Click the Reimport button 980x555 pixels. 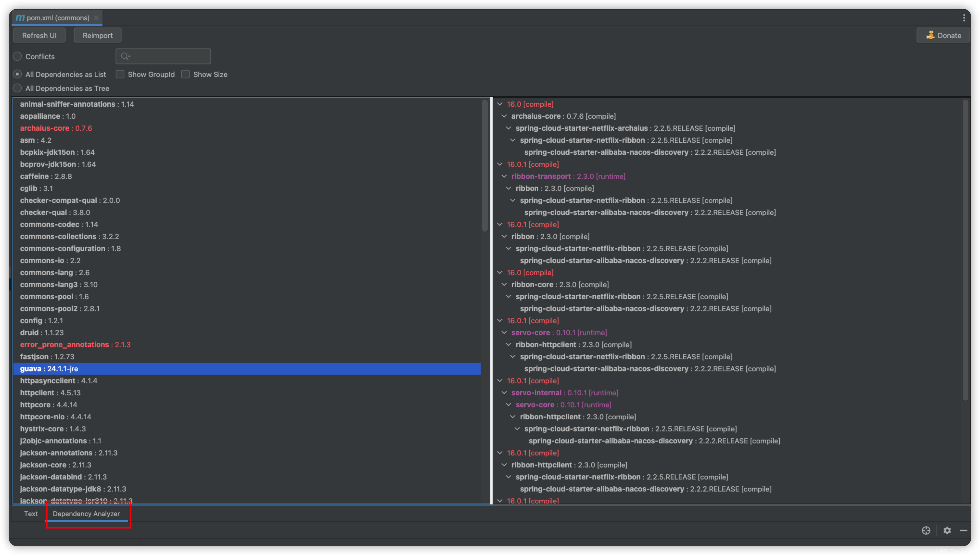point(98,35)
